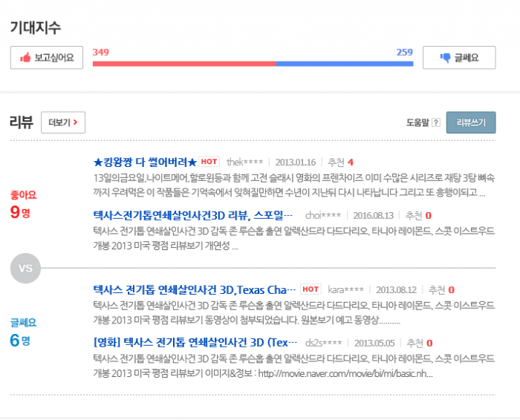Click 추천 4 on the first review
Screen dimensions: 520x420
[x=340, y=163]
